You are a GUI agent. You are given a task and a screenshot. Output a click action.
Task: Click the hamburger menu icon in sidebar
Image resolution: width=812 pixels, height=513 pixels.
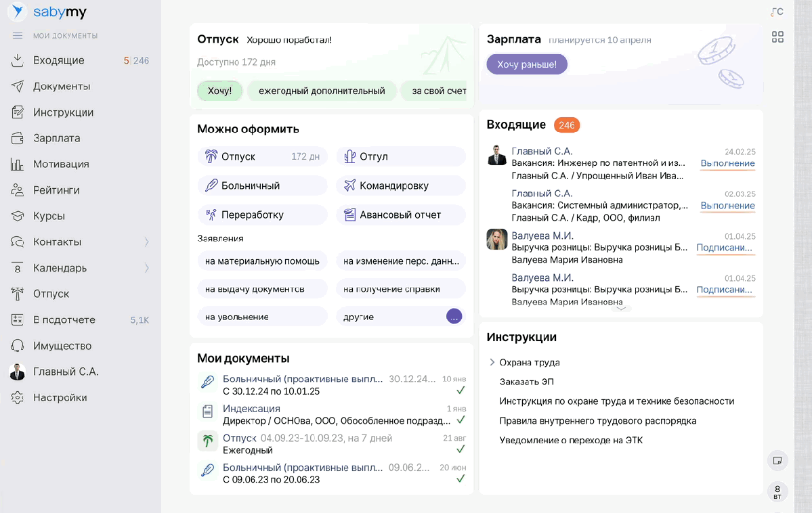coord(18,35)
